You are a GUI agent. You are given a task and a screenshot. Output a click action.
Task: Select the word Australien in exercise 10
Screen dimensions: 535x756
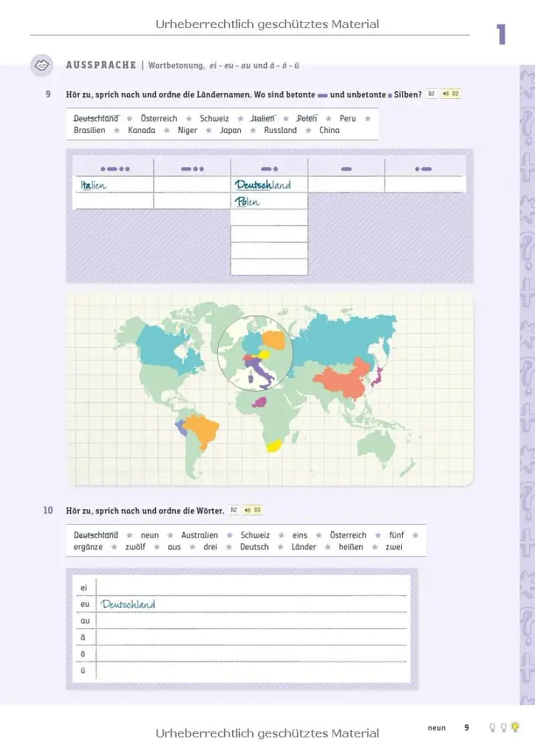(x=200, y=535)
